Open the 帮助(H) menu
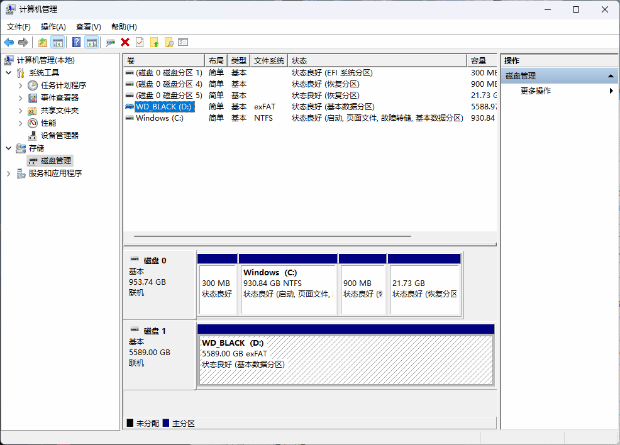620x445 pixels. pyautogui.click(x=124, y=27)
